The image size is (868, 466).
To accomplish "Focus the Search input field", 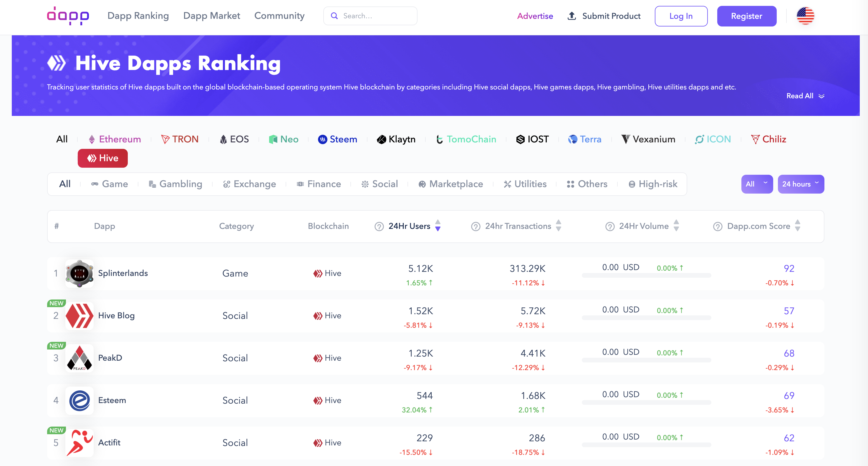I will tap(370, 16).
